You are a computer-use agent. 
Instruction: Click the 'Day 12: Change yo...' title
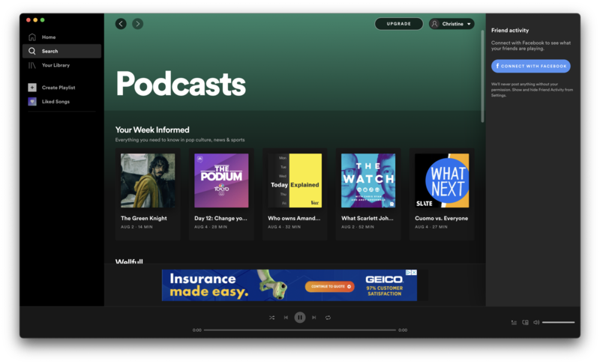point(220,218)
